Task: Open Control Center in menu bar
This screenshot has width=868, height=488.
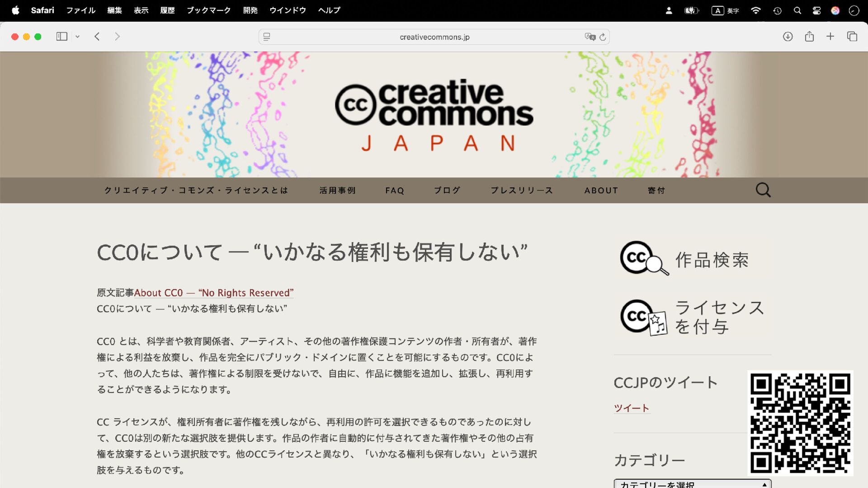Action: click(x=816, y=10)
